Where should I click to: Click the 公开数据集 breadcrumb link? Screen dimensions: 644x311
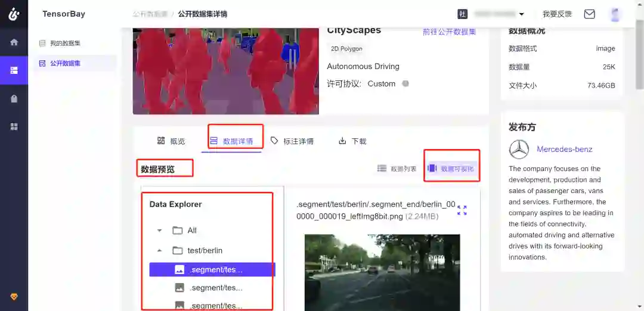click(150, 14)
